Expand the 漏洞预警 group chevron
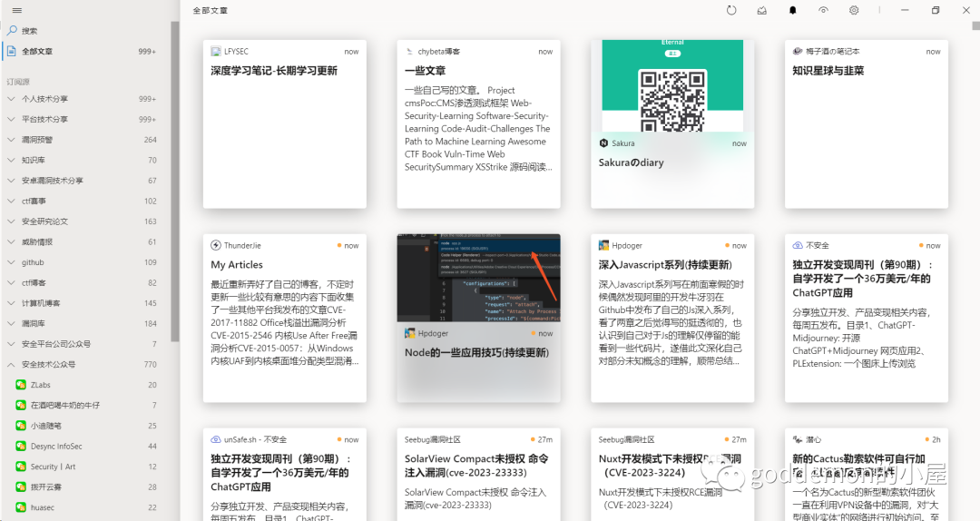 pyautogui.click(x=11, y=140)
